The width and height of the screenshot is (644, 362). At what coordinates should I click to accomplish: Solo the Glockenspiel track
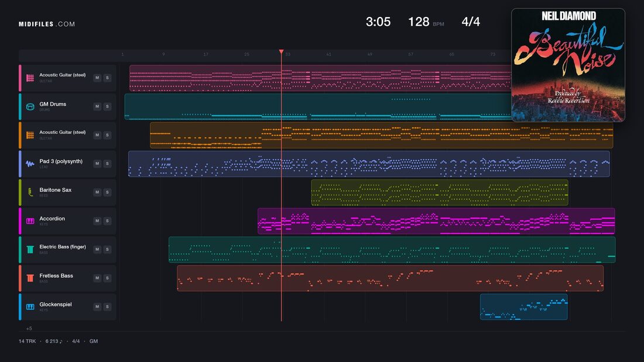point(107,306)
